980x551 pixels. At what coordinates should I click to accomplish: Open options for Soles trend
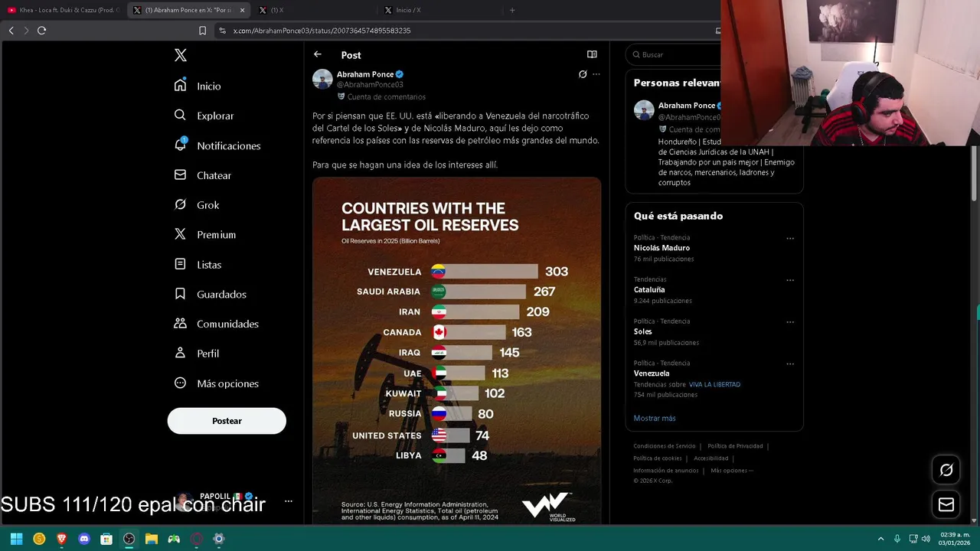coord(790,322)
